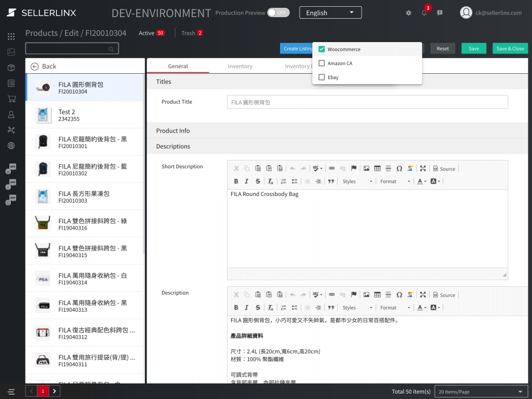Insert image in Short Description editor
Image resolution: width=532 pixels, height=399 pixels.
pyautogui.click(x=366, y=169)
